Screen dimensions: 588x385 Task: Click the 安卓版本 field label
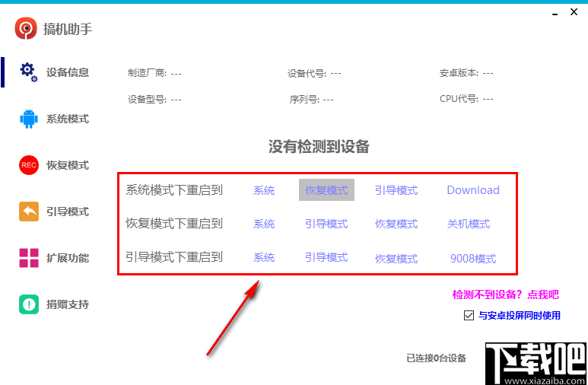459,73
